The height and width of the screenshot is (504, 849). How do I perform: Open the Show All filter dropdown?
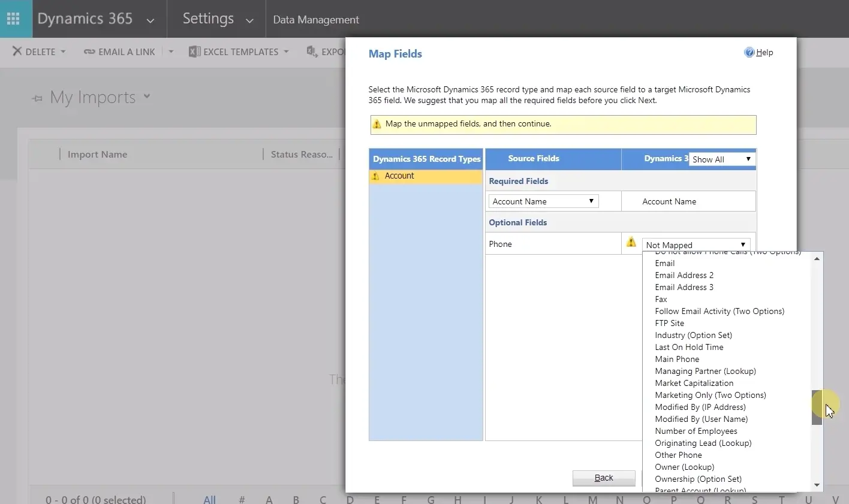(722, 159)
